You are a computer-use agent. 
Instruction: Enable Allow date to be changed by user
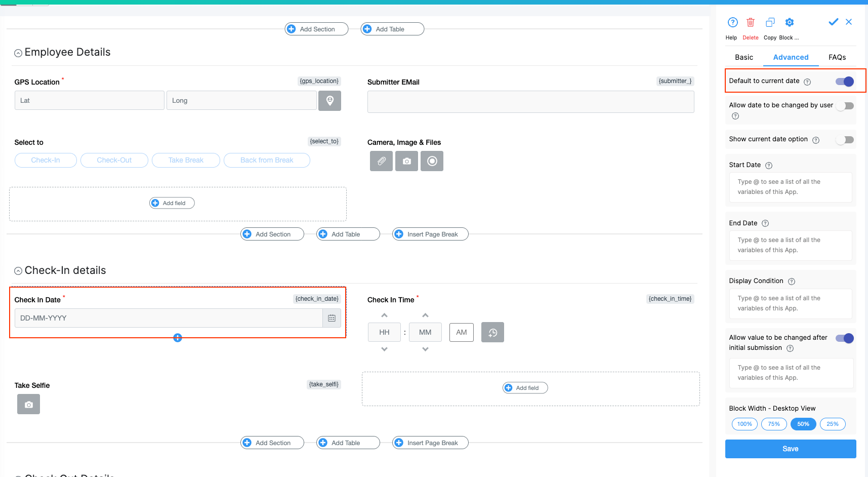[845, 106]
